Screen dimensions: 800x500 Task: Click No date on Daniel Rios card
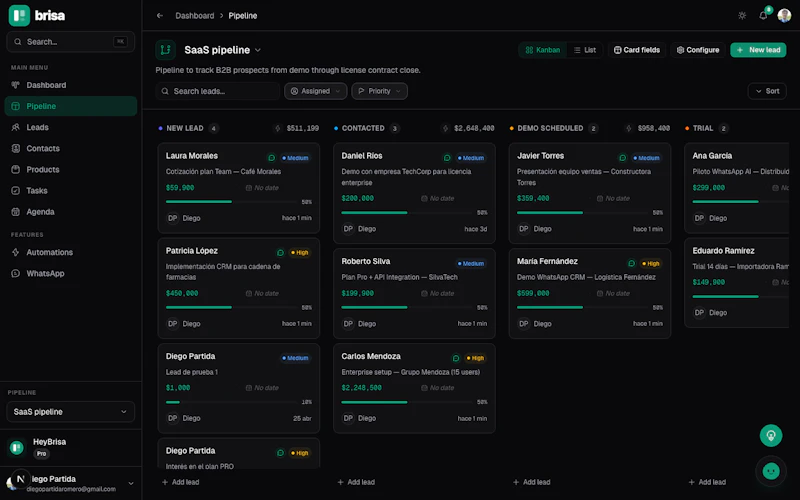438,198
